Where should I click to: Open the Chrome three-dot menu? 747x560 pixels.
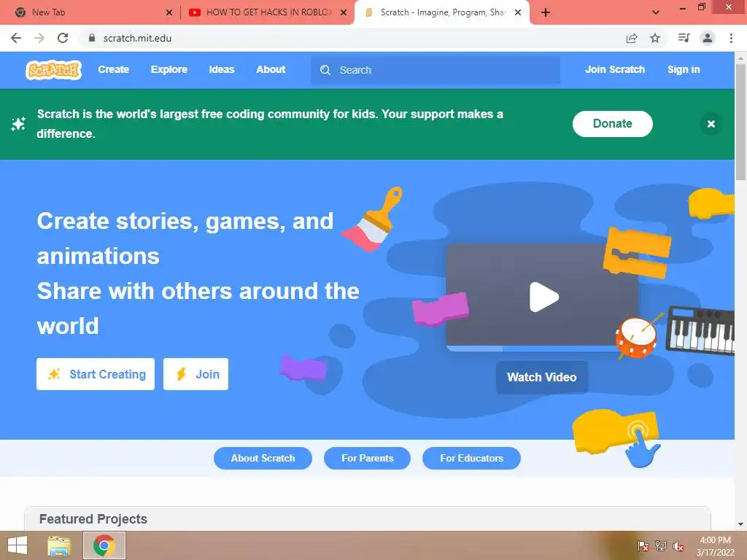(731, 38)
